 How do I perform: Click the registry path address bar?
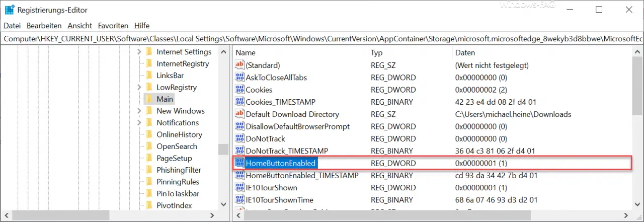(x=322, y=38)
